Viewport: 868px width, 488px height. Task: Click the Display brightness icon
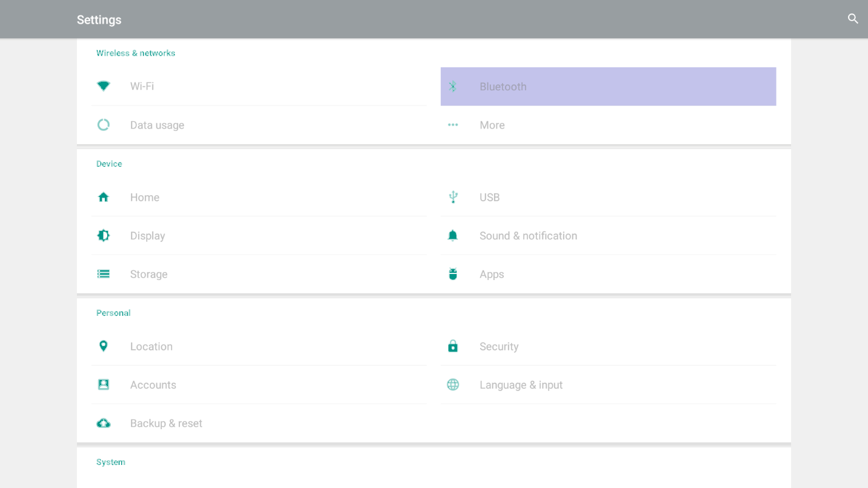click(x=104, y=235)
